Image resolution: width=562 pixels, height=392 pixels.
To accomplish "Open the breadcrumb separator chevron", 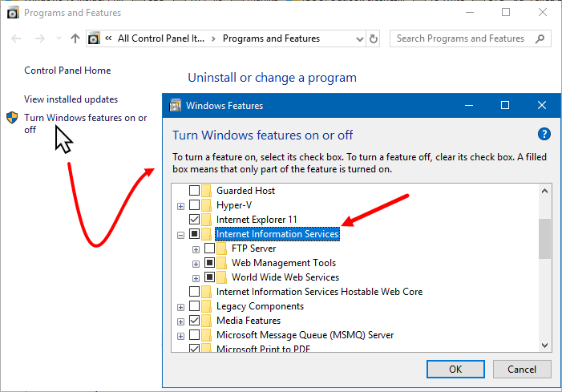I will point(213,38).
